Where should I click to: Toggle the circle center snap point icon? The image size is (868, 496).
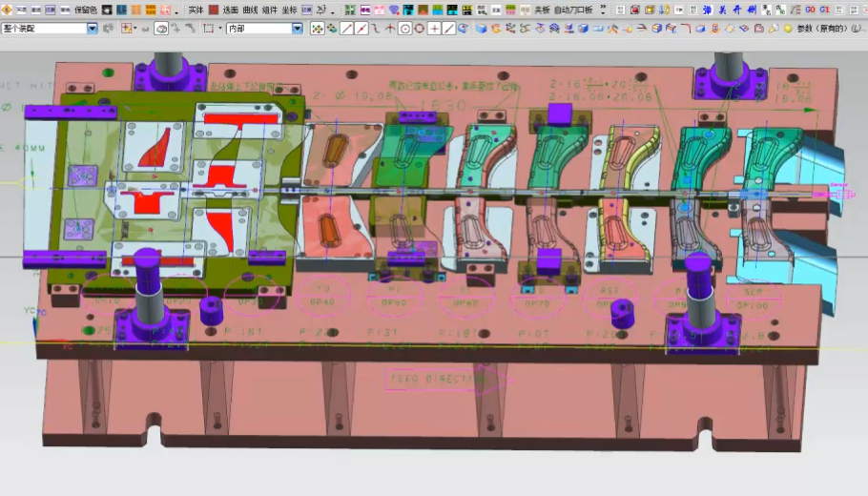click(404, 29)
